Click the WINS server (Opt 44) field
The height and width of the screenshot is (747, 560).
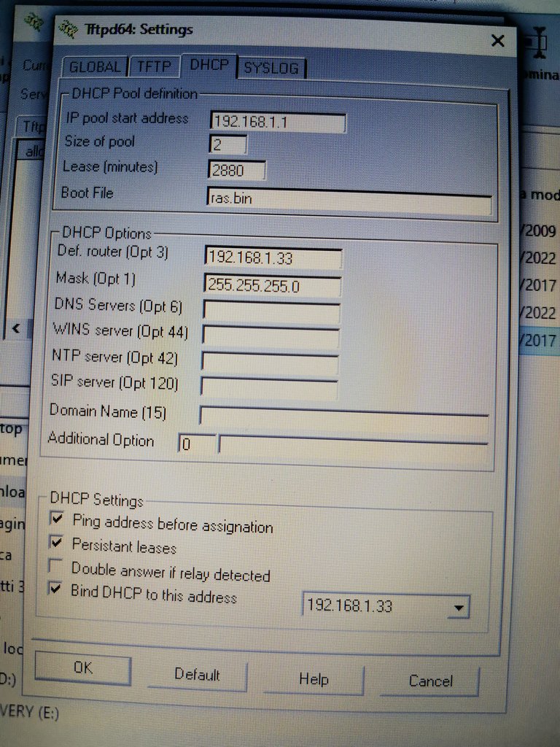pyautogui.click(x=271, y=337)
